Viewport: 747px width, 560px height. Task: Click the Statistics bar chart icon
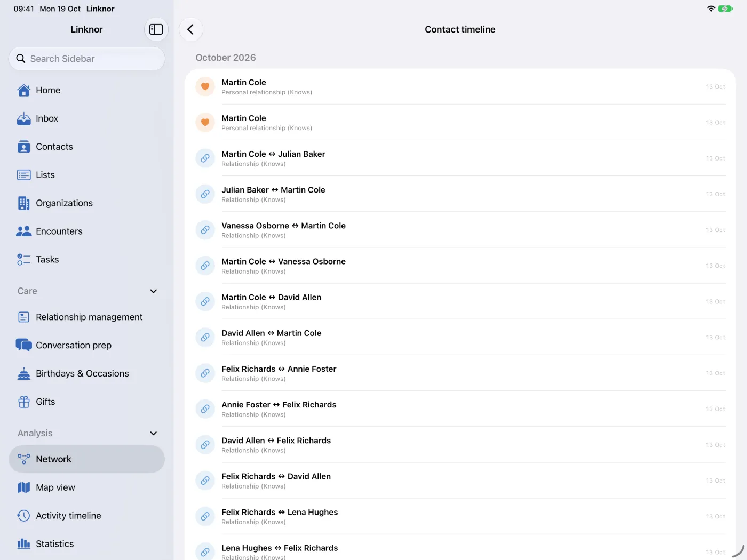(x=23, y=544)
